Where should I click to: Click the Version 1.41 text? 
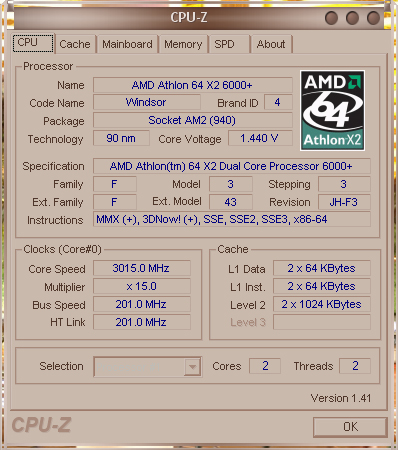(x=341, y=398)
